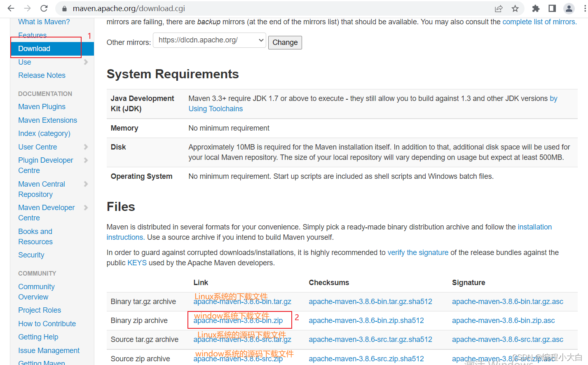Open Project Roles sidebar link
Screen dimensions: 588x365
point(40,310)
